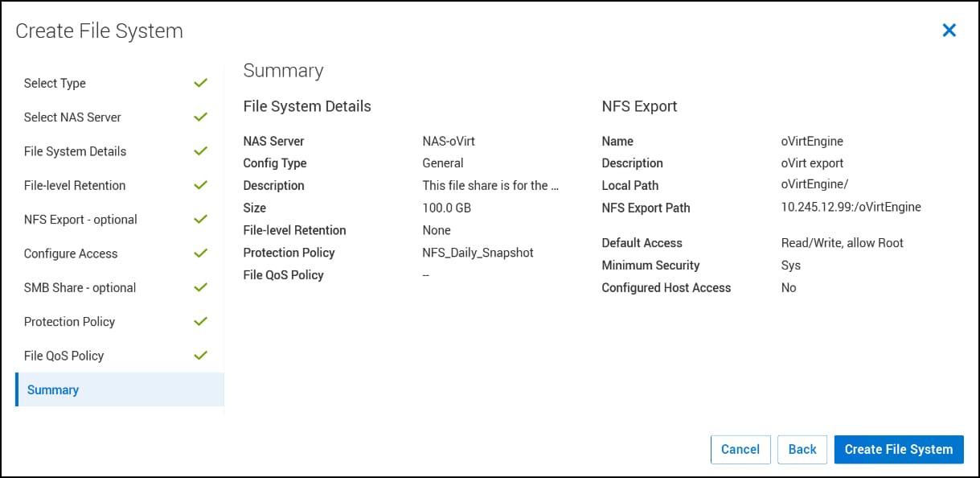
Task: Click the Cancel button
Action: (x=740, y=449)
